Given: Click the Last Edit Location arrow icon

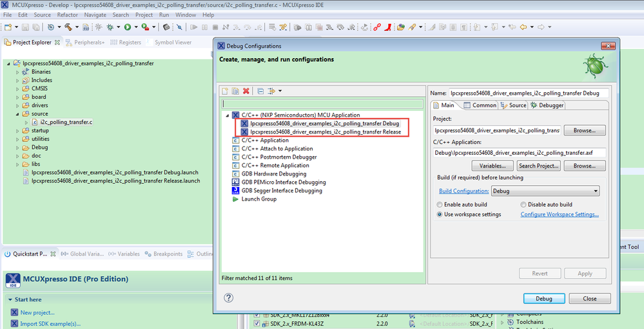Looking at the screenshot, I should [512, 27].
